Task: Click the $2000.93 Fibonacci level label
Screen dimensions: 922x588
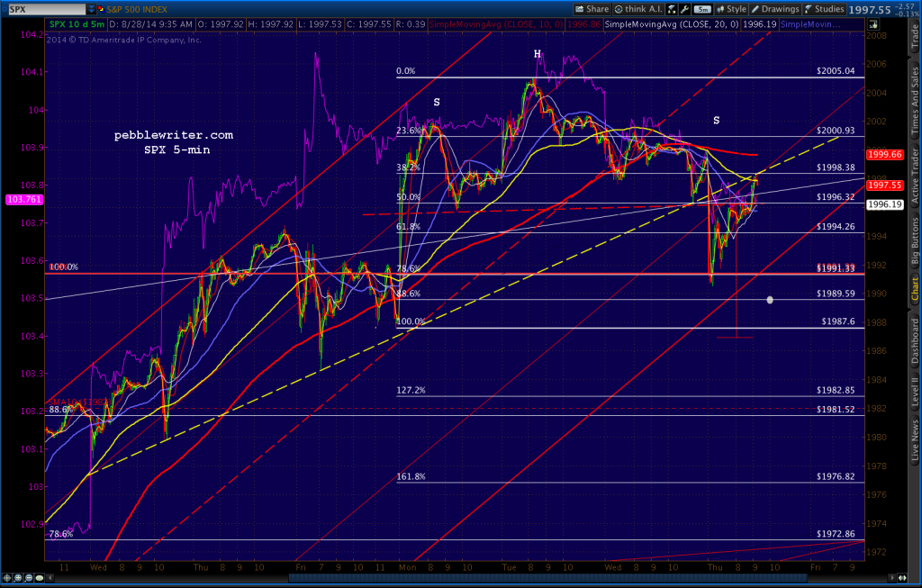Action: pos(836,131)
